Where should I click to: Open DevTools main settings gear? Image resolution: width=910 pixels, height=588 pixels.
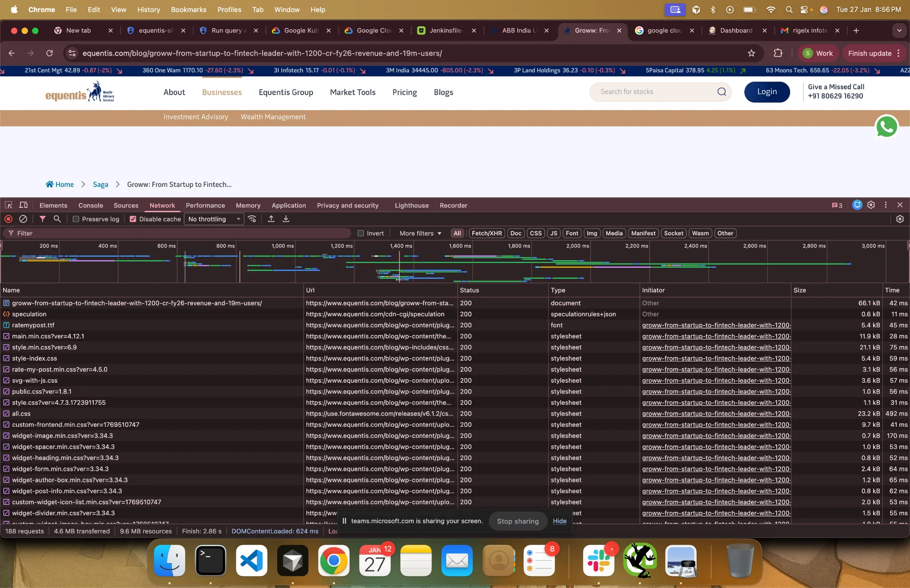click(871, 205)
